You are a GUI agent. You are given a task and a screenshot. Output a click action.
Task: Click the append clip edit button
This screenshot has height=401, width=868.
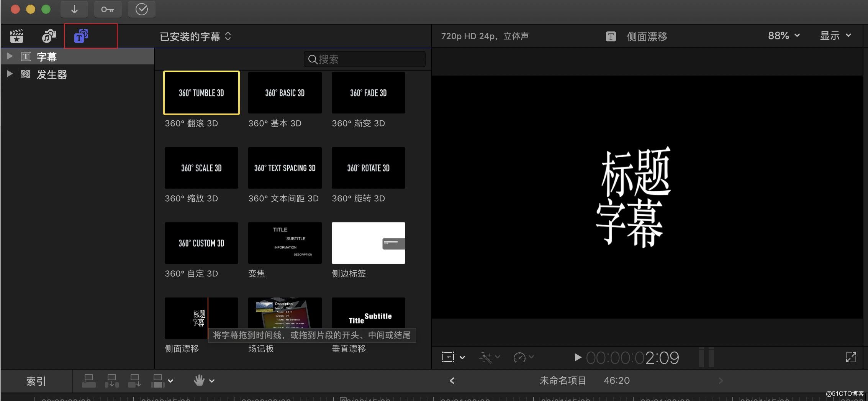tap(134, 381)
